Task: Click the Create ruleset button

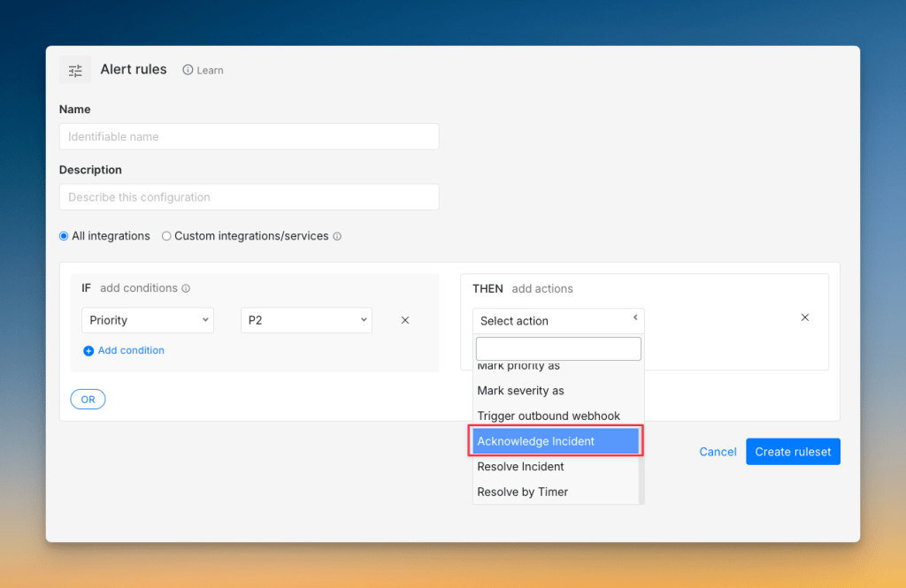Action: [793, 451]
